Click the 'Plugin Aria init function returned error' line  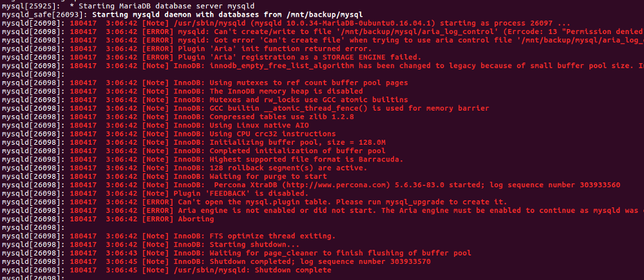coord(258,48)
